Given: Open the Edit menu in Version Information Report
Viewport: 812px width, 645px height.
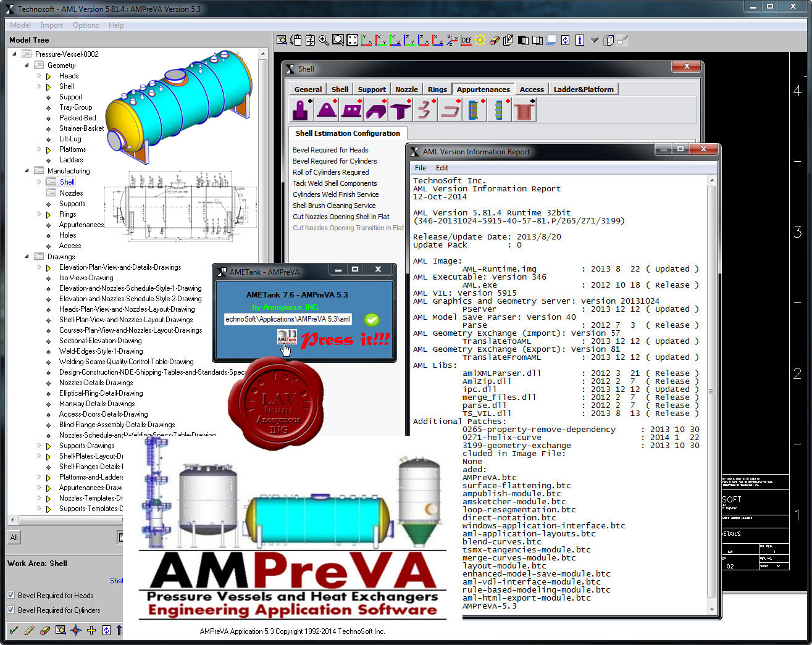Looking at the screenshot, I should (x=442, y=168).
